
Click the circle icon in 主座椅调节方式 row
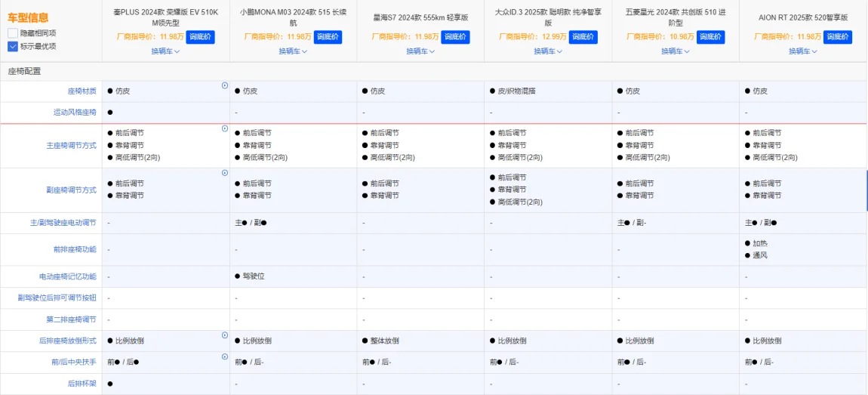pos(225,128)
